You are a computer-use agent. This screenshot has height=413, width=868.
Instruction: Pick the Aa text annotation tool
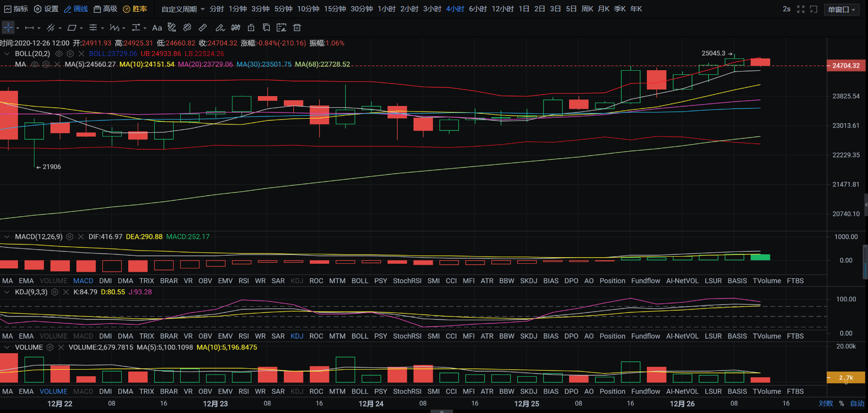[x=157, y=28]
